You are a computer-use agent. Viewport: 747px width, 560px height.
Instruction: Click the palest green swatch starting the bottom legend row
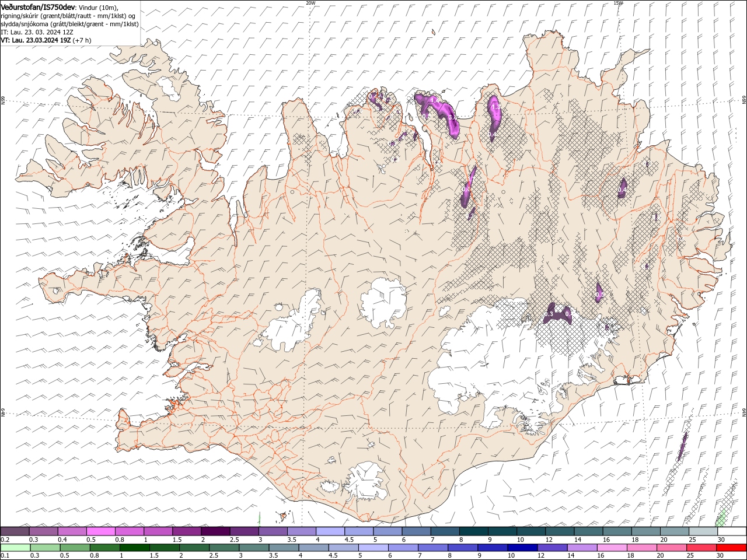tap(15, 548)
